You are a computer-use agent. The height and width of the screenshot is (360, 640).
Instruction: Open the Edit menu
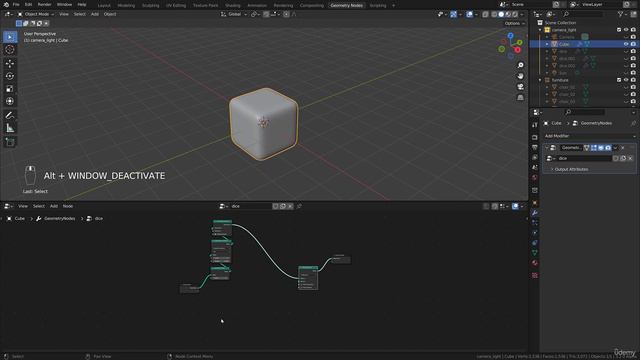(x=29, y=4)
